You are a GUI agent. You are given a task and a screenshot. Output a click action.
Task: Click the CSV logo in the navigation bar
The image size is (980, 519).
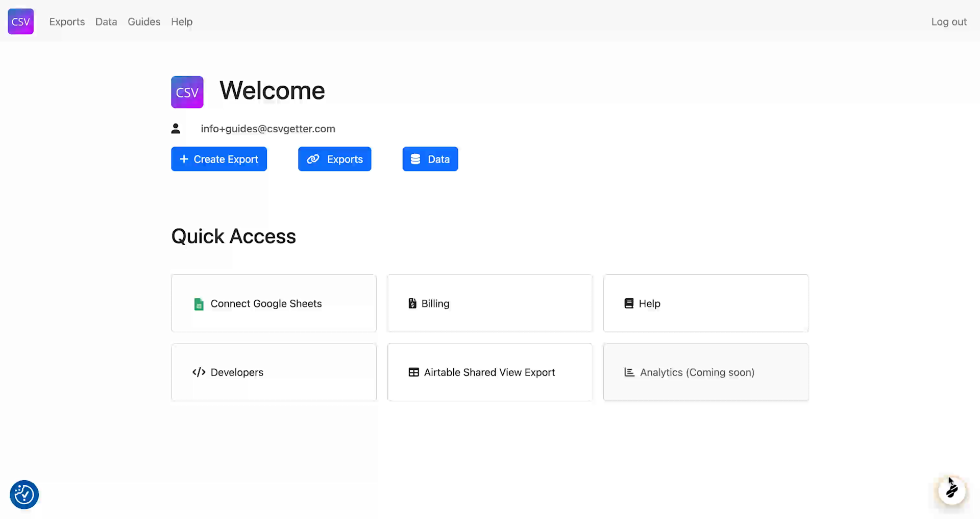(20, 21)
